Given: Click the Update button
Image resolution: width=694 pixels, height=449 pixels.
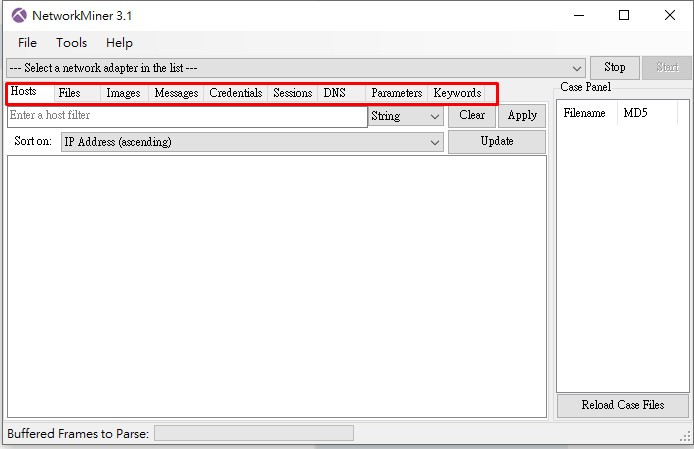Looking at the screenshot, I should pos(497,142).
